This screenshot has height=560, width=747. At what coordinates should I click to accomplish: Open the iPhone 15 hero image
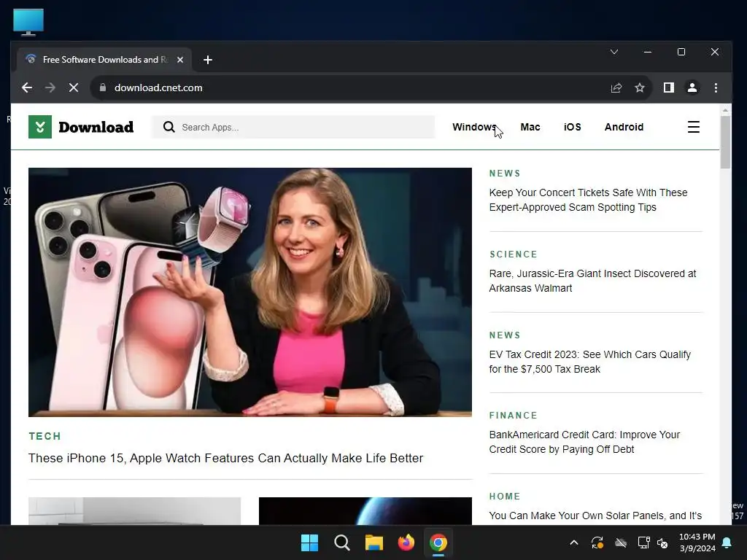[250, 292]
